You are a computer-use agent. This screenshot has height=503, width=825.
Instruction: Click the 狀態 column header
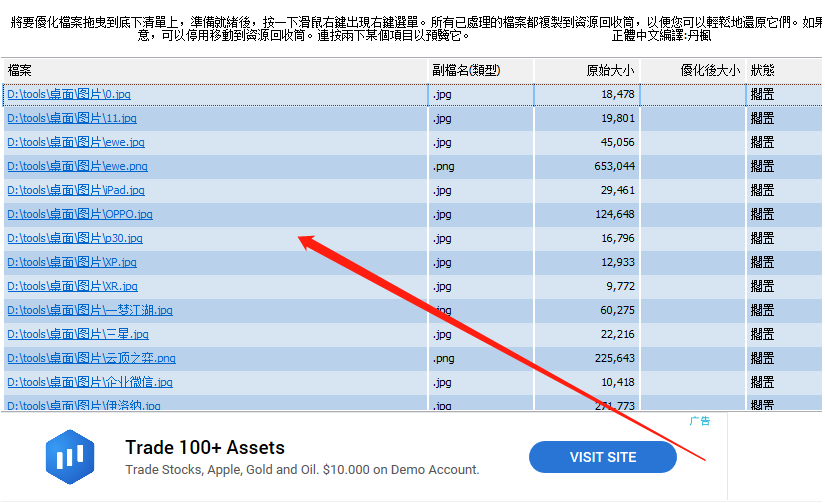coord(762,71)
